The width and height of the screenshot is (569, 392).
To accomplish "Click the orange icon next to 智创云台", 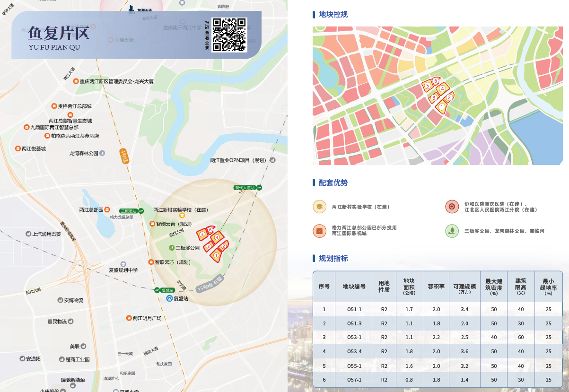I will coord(152,224).
